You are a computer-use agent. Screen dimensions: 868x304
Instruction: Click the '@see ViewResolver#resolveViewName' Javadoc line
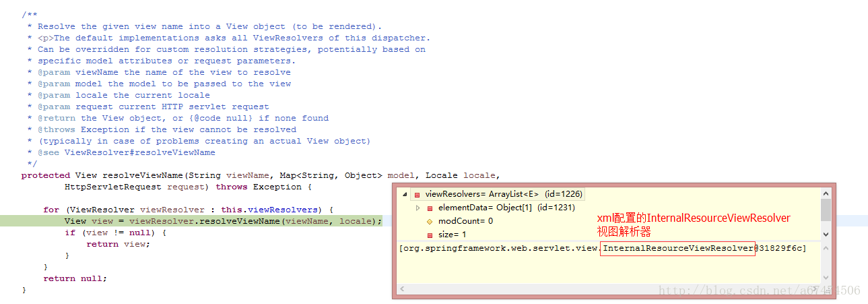127,152
